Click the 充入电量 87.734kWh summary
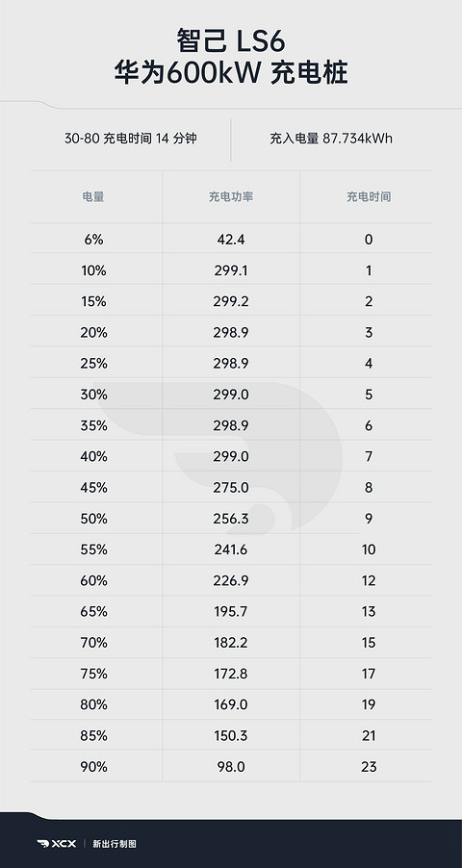462x868 pixels. pyautogui.click(x=331, y=139)
